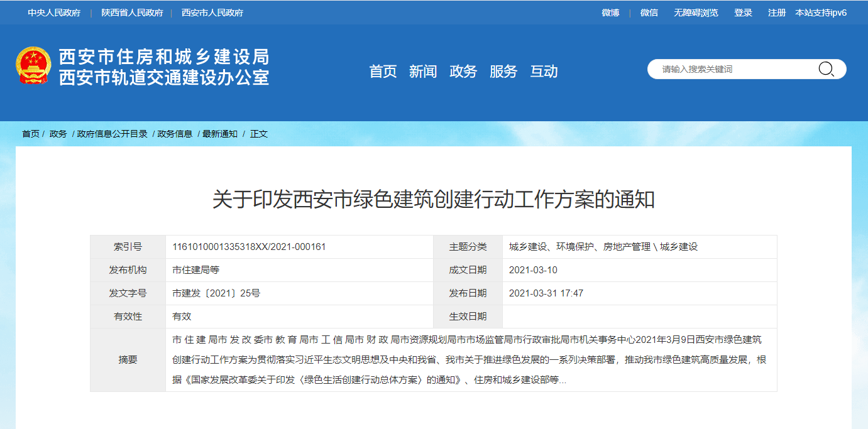Screen dimensions: 868x429
Task: Select 政务 in the main navigation
Action: (463, 72)
